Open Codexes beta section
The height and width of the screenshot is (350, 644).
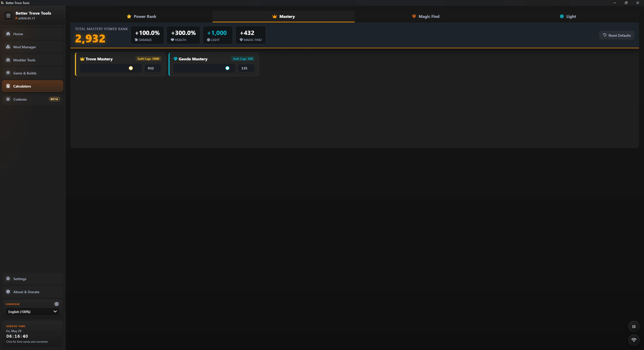32,99
